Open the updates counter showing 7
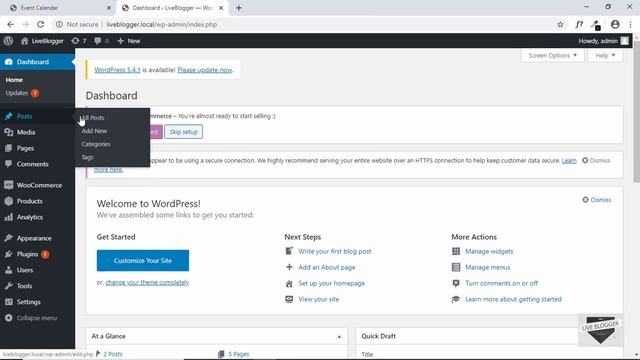The height and width of the screenshot is (360, 640). 79,41
